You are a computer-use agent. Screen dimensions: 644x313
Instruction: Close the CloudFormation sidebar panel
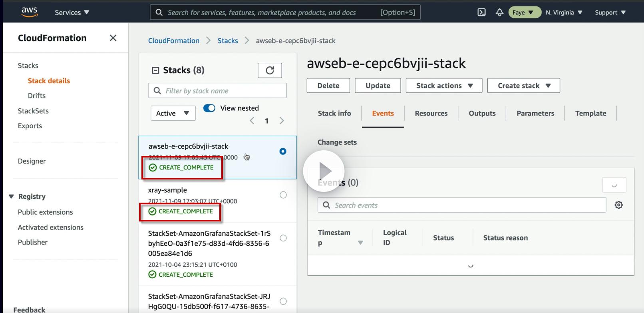[x=113, y=38]
